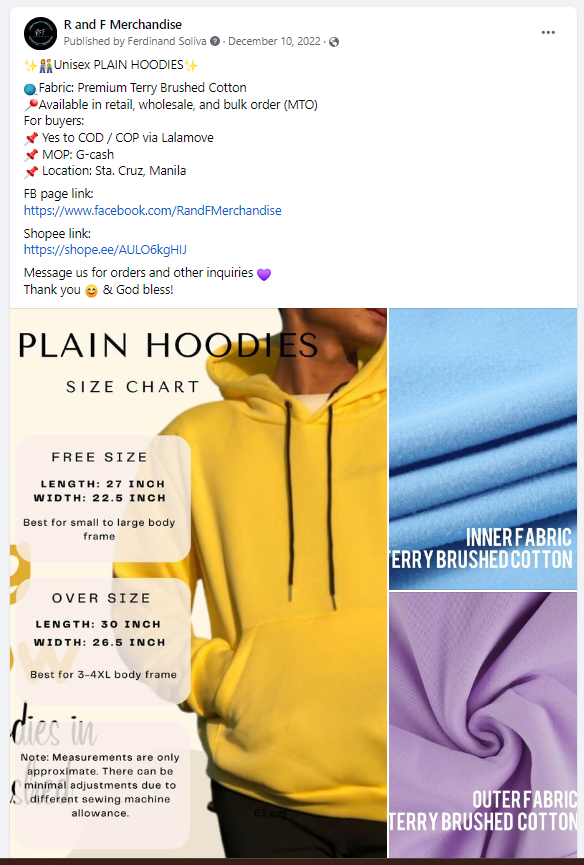The image size is (584, 865).
Task: Click the smiling face emoji after Thank you
Action: point(91,291)
